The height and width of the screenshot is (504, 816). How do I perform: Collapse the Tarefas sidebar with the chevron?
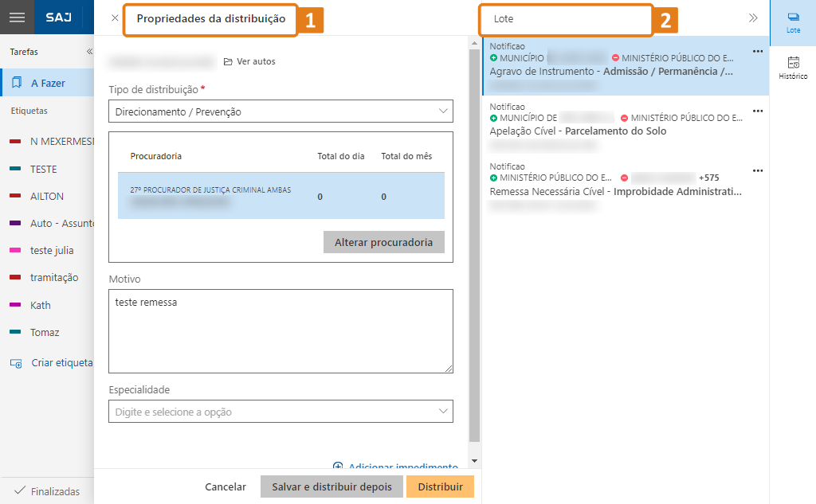88,52
